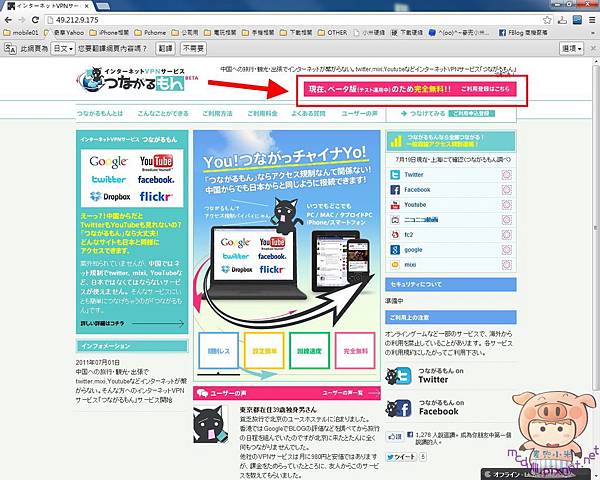The image size is (600, 480).
Task: Go forward with the browser forward arrow
Action: (x=22, y=20)
